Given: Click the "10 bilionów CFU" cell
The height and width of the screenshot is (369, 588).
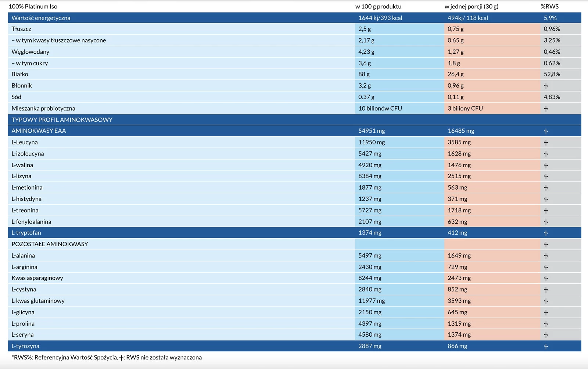Looking at the screenshot, I should (380, 108).
